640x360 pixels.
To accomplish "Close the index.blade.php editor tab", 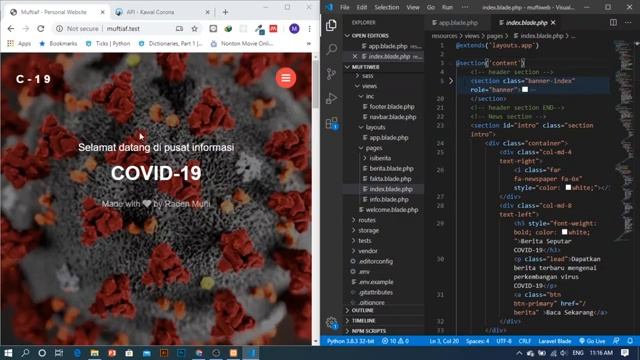I will 553,22.
